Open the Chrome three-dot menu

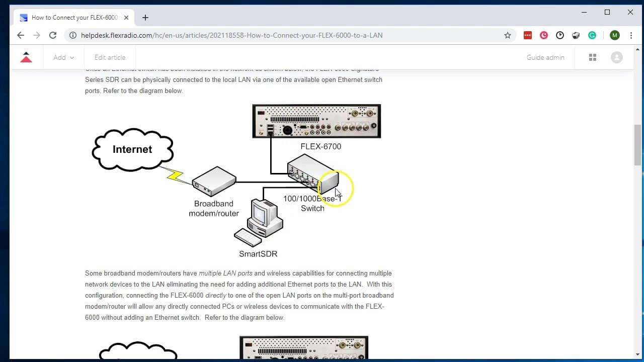coord(631,35)
